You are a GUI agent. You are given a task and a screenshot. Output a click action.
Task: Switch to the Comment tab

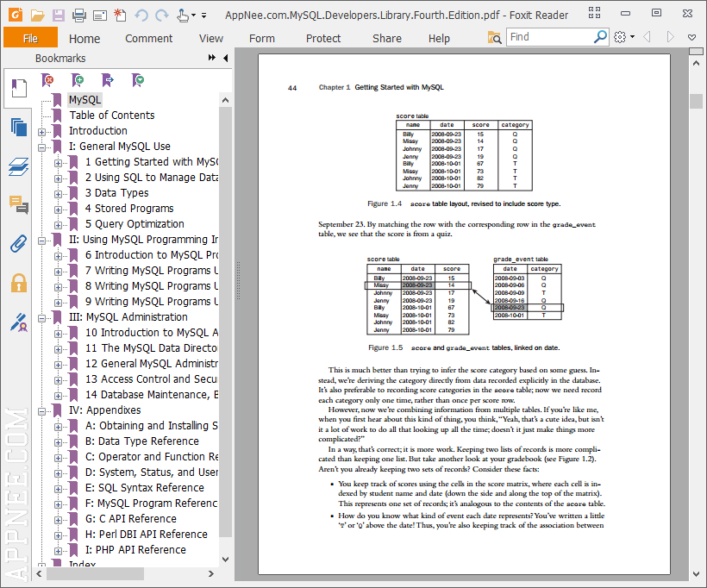point(149,38)
